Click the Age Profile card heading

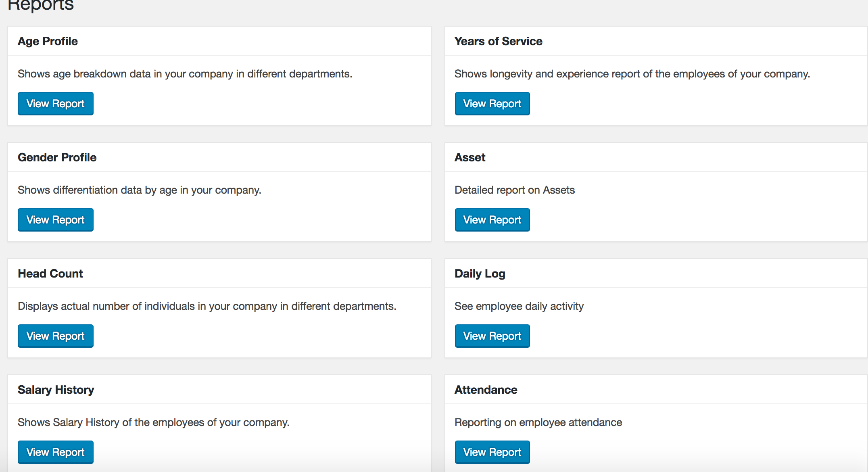48,41
